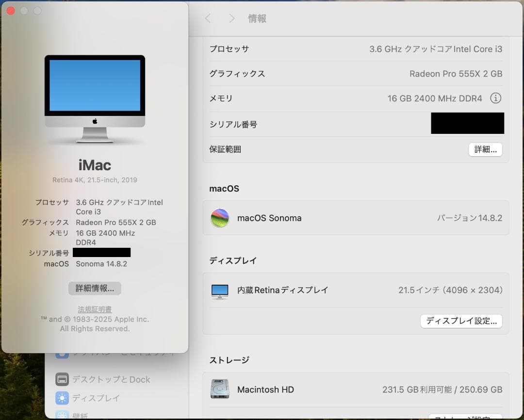This screenshot has width=524, height=420.
Task: Click Radeon Pro 555X 2 GB in About window
Action: [x=116, y=223]
